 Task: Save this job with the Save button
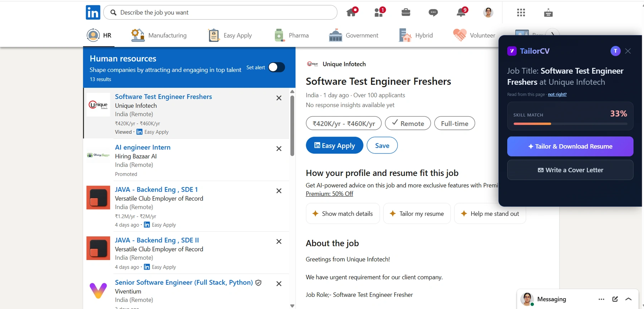coord(382,146)
